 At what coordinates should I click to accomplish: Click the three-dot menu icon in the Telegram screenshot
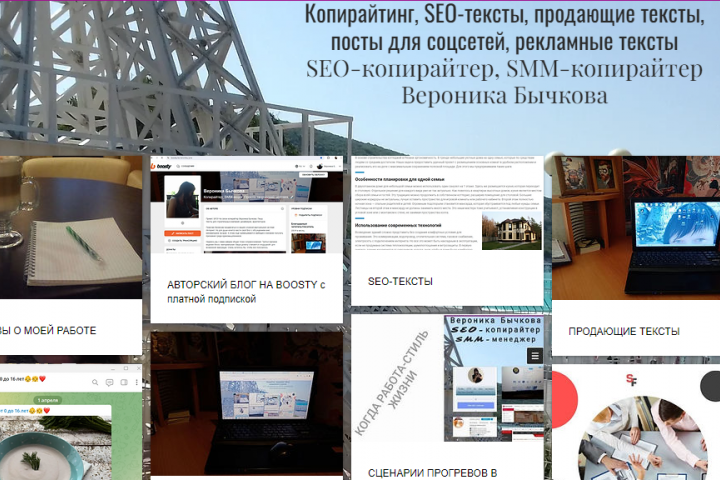point(136,382)
